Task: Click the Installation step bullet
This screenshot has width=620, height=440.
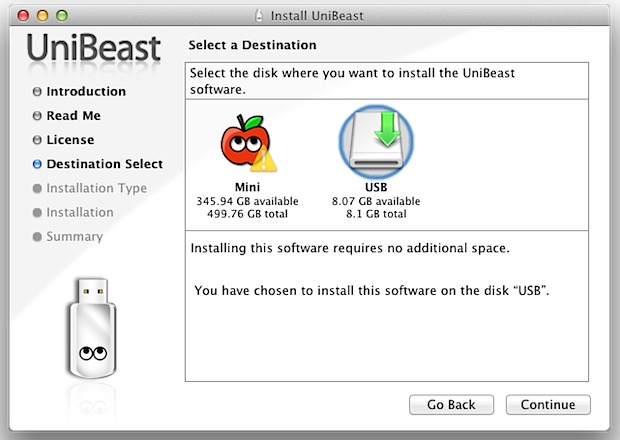Action: click(x=37, y=213)
